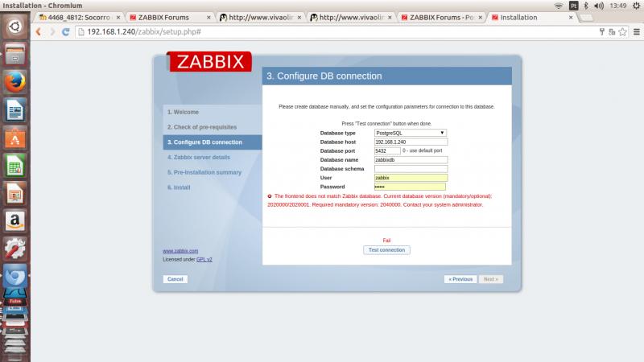644x362 pixels.
Task: Click the empty Database schema field
Action: (411, 169)
